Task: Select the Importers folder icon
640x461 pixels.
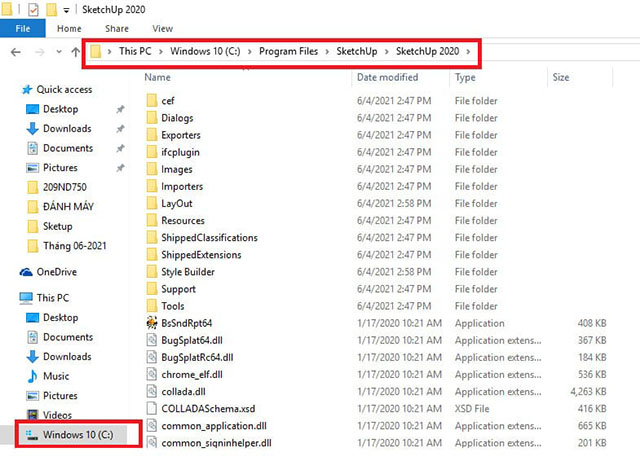Action: [152, 186]
